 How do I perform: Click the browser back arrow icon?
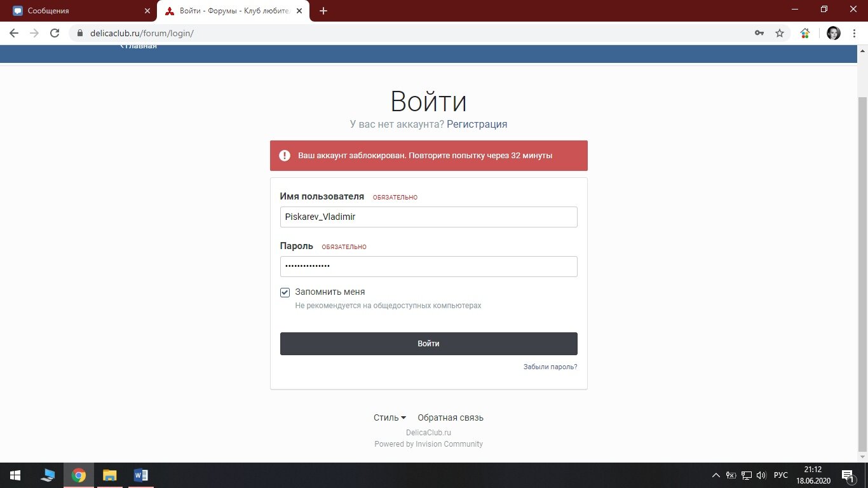click(14, 33)
